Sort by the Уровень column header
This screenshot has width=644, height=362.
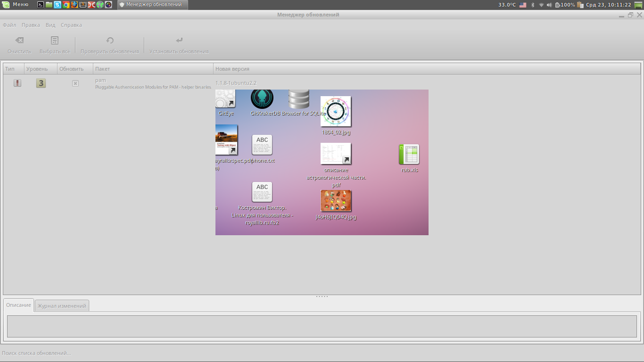coord(37,69)
